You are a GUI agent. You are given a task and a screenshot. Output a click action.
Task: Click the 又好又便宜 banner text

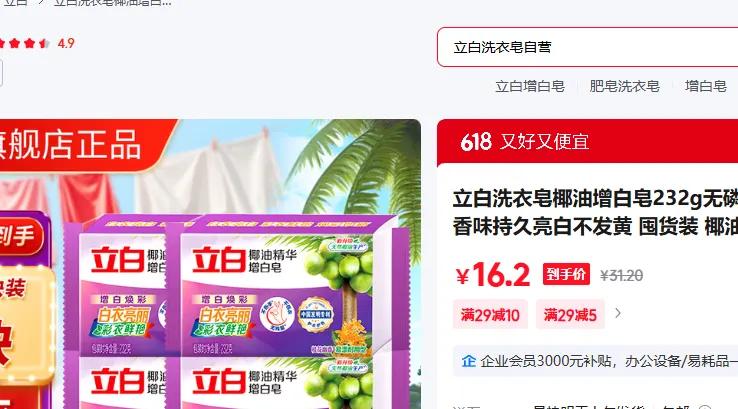(545, 142)
